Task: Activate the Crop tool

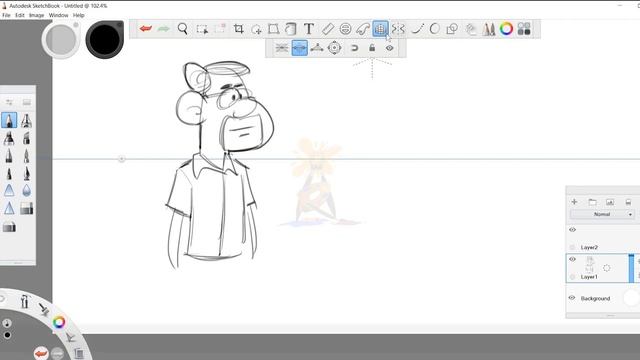Action: point(238,29)
